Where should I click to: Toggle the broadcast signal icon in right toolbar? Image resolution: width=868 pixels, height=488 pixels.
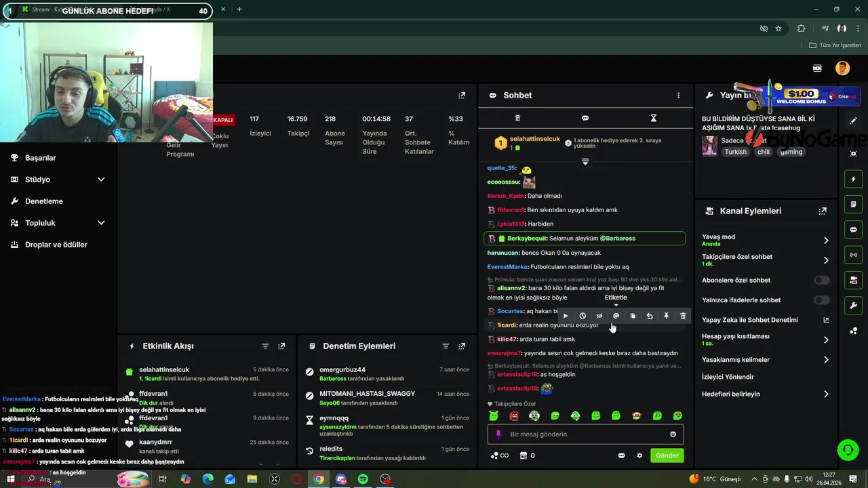click(854, 255)
